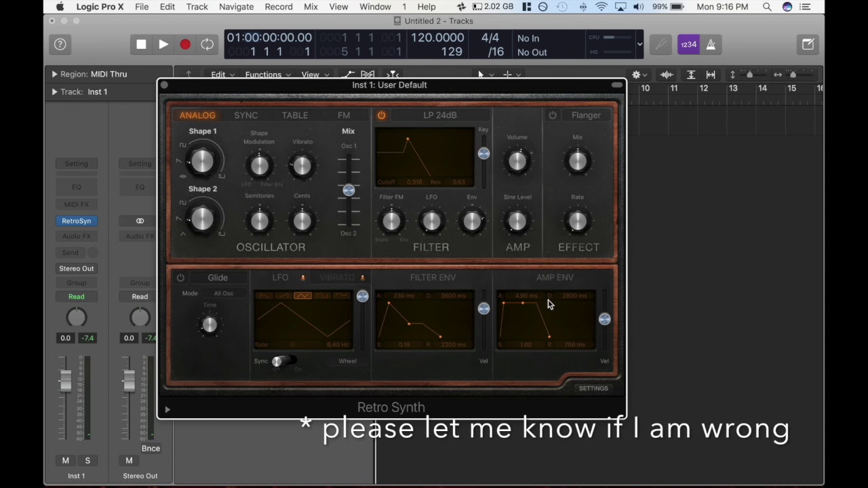868x488 pixels.
Task: Click the Bnce button on Stereo Out
Action: [x=151, y=448]
